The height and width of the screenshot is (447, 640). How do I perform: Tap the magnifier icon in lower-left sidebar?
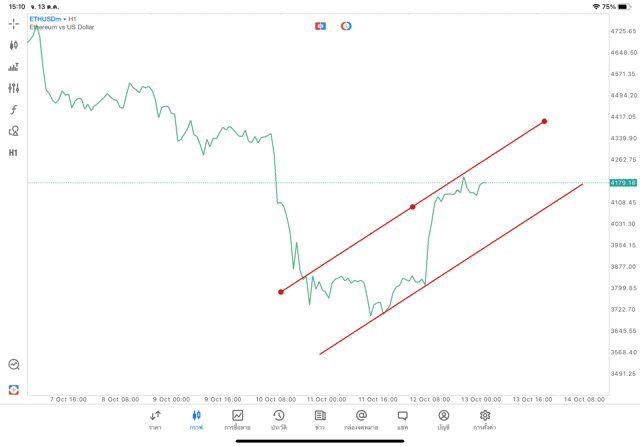click(x=14, y=365)
